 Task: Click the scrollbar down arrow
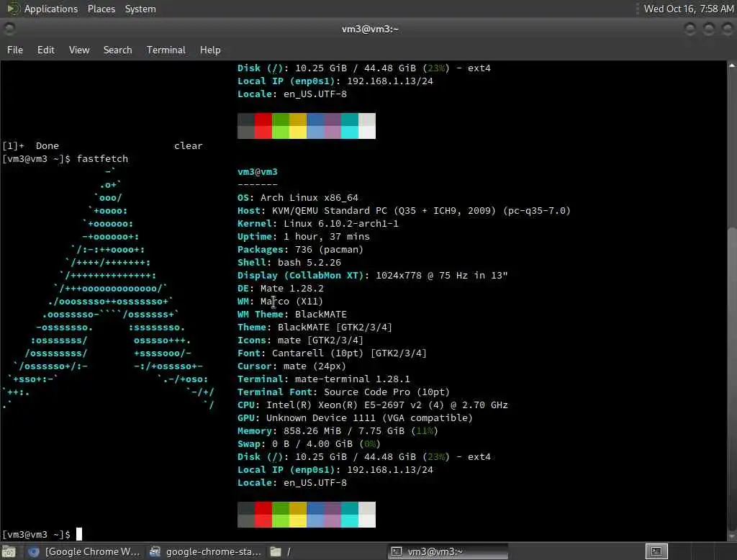pos(732,536)
